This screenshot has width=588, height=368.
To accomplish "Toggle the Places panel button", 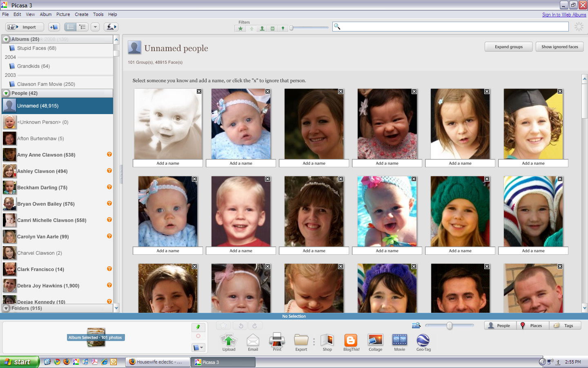I will tap(533, 325).
